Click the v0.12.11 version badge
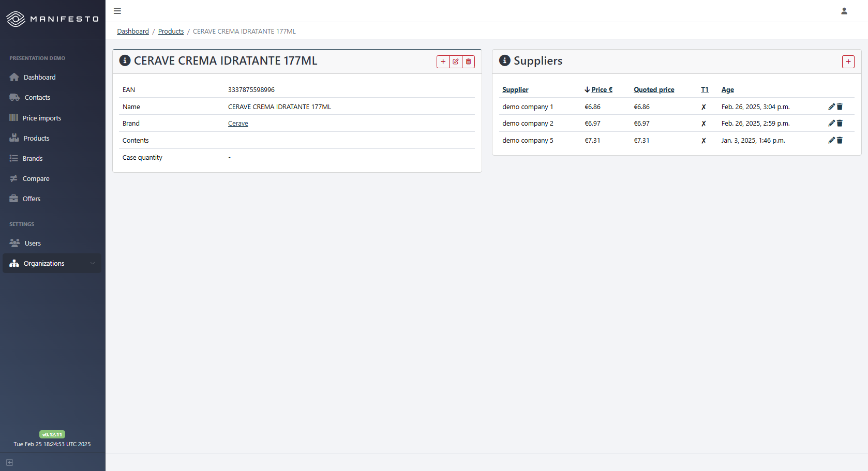The image size is (868, 471). [52, 434]
